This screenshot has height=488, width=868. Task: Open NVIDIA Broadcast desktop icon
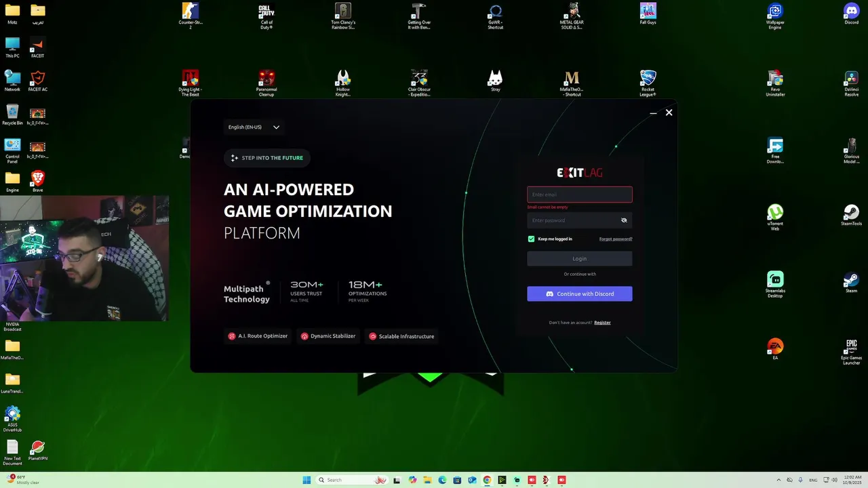tap(12, 327)
